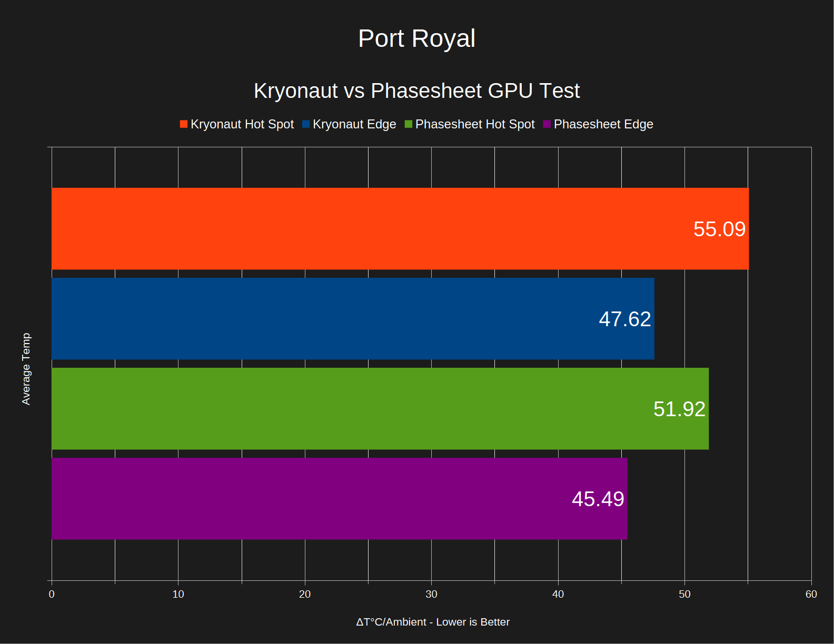This screenshot has width=834, height=644.
Task: Click the x-axis tick label '10'
Action: click(x=178, y=594)
